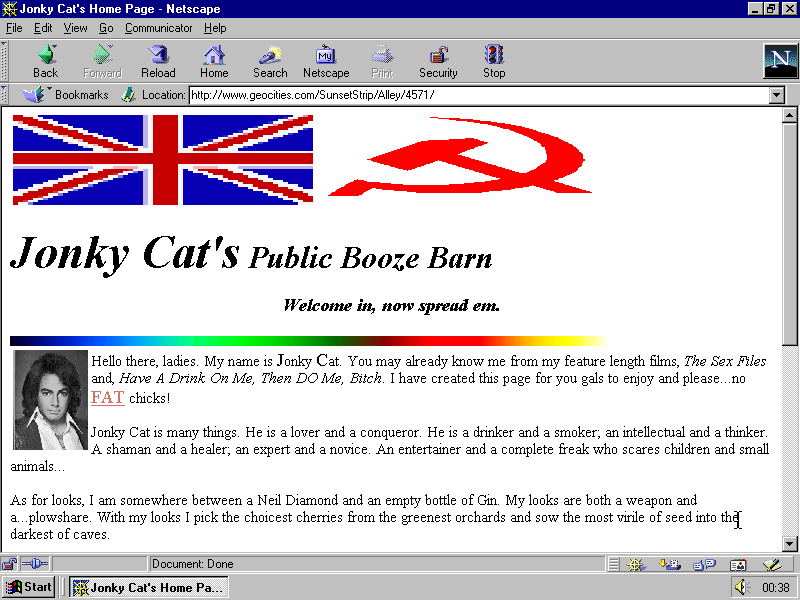Screen dimensions: 800x600
Task: Collapse the navigation toolbar using its handle
Action: [4, 61]
